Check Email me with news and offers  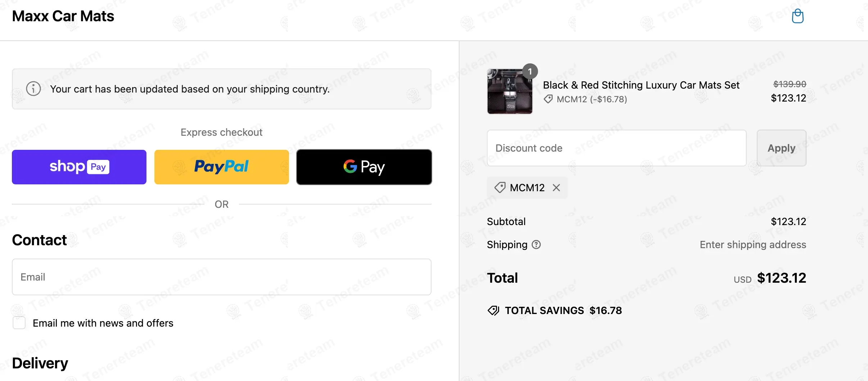click(19, 323)
